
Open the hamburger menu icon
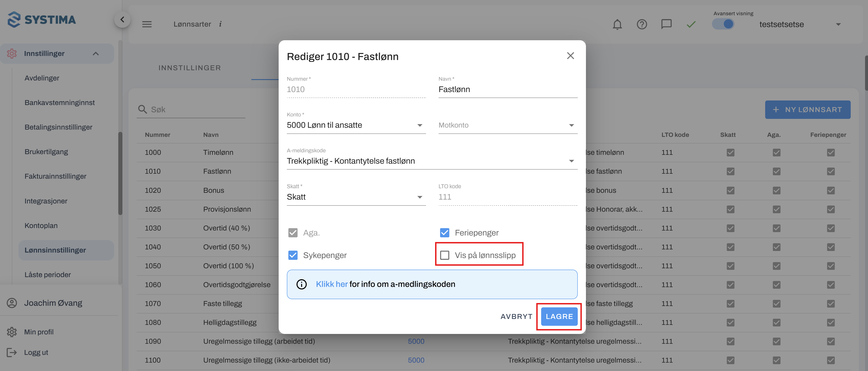tap(147, 24)
